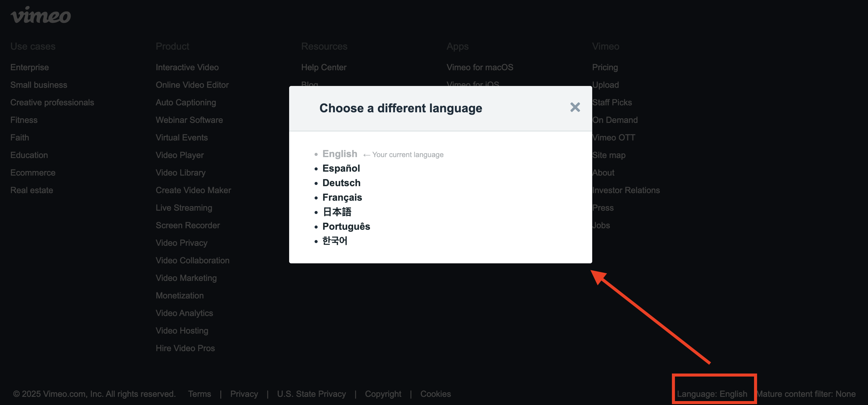Select Japanese 日本語 language option

pos(337,212)
